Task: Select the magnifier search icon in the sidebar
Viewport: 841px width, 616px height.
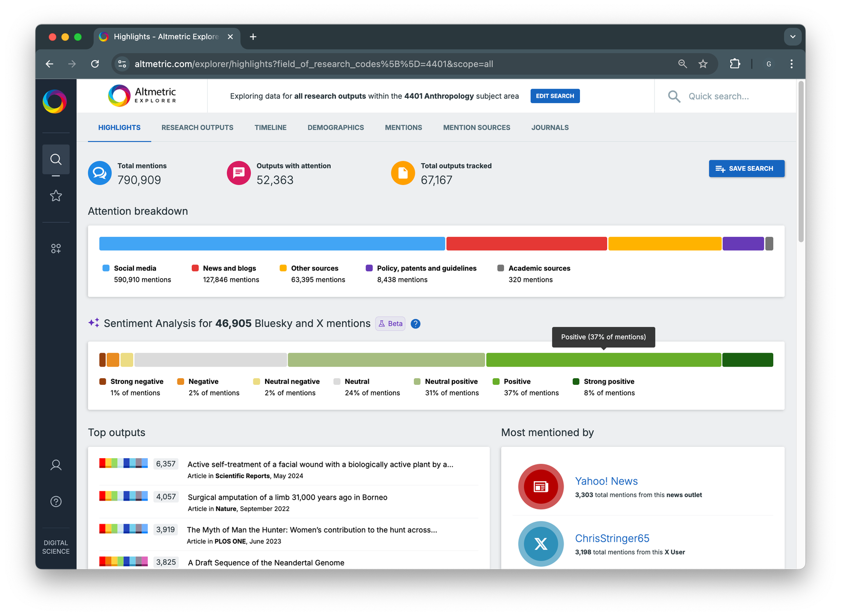Action: [x=55, y=159]
